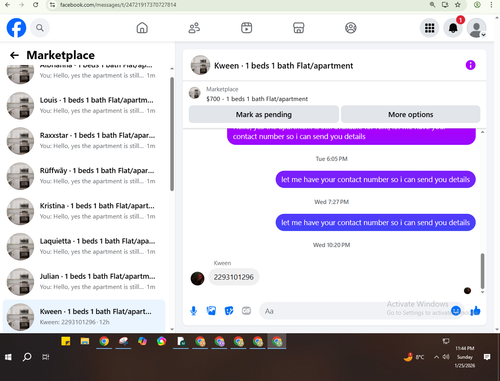
Task: Open Sticky Notes from the taskbar
Action: pos(66,341)
